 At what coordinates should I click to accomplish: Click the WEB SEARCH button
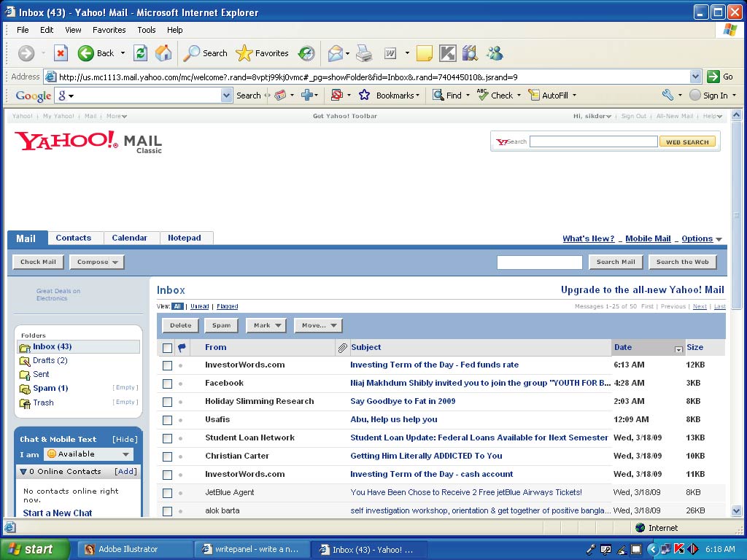(687, 142)
